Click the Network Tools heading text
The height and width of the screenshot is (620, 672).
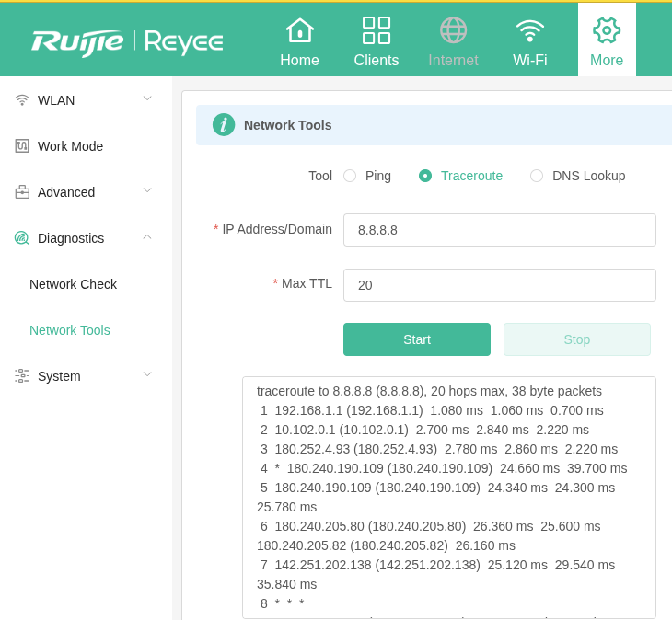click(288, 125)
